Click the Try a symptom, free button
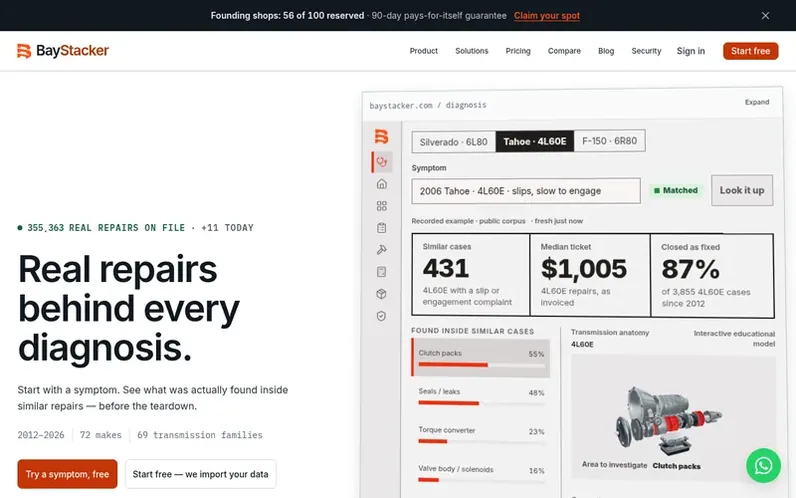Image resolution: width=796 pixels, height=498 pixels. [x=67, y=474]
